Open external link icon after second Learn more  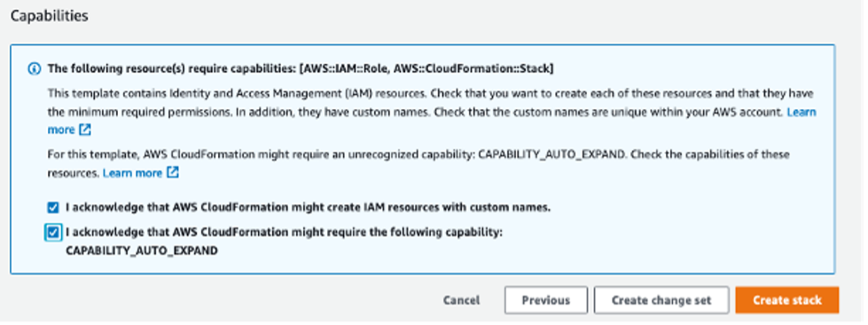click(173, 173)
